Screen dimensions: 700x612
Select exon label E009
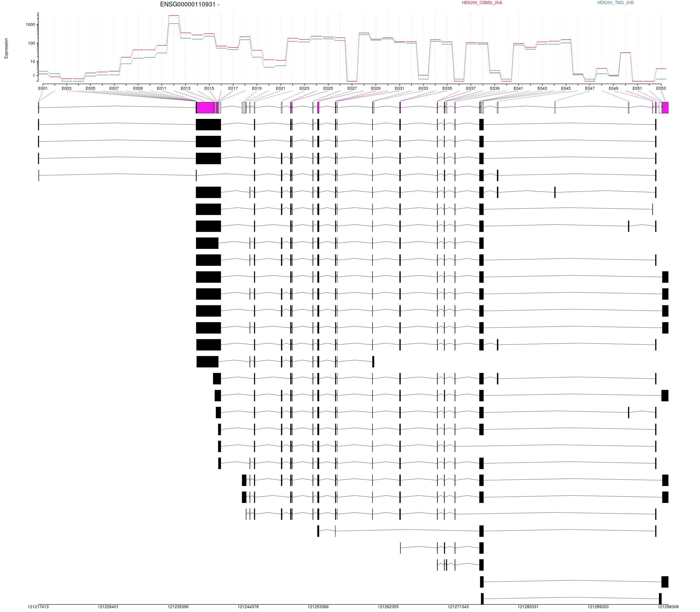pyautogui.click(x=138, y=89)
